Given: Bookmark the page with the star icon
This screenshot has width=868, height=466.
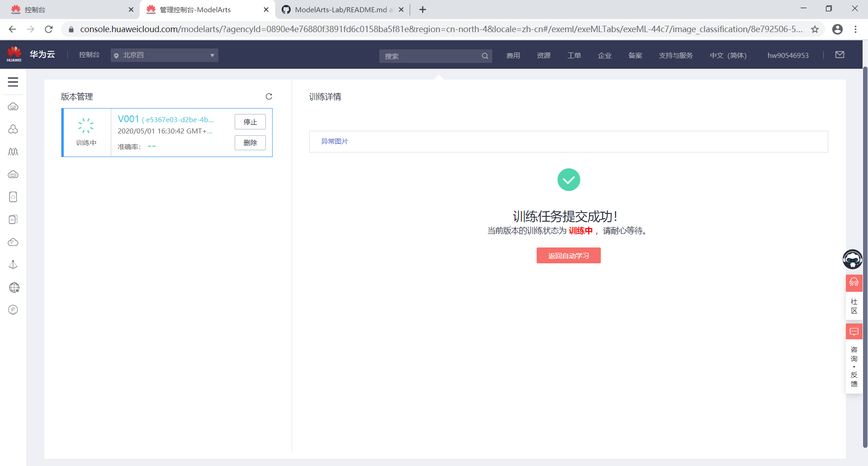Looking at the screenshot, I should pyautogui.click(x=815, y=29).
